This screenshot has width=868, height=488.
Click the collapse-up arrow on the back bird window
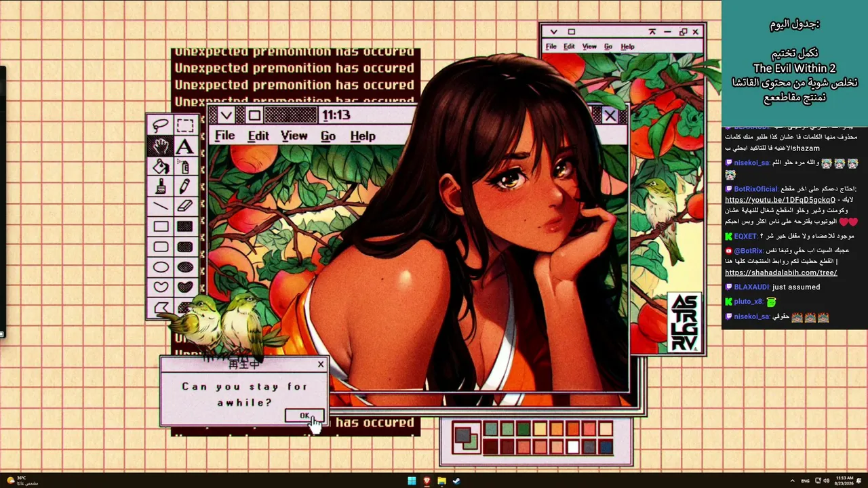[x=652, y=32]
